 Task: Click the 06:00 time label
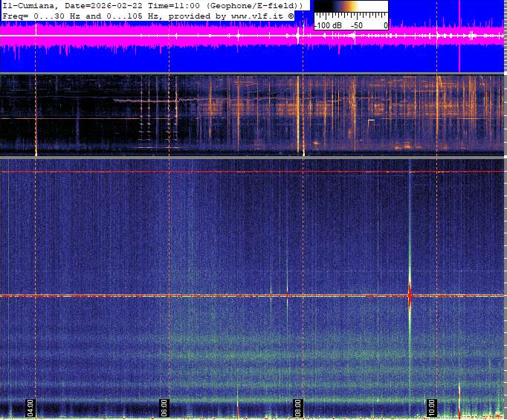pyautogui.click(x=164, y=408)
